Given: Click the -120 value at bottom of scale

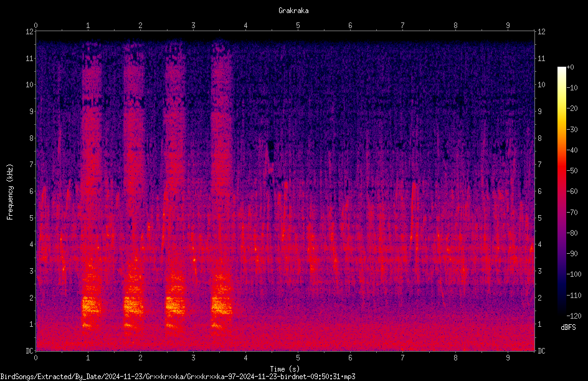Looking at the screenshot, I should click(x=574, y=316).
